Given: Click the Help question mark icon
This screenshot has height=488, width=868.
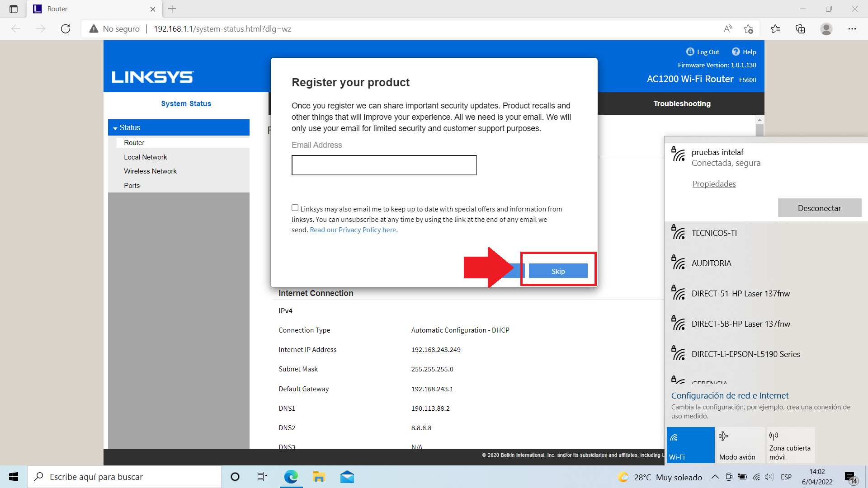Looking at the screenshot, I should [x=736, y=52].
